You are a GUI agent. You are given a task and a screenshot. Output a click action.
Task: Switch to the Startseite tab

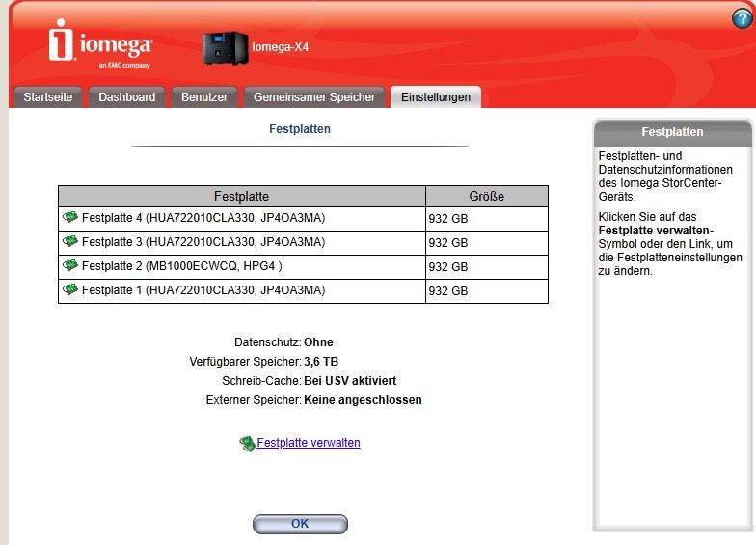[48, 96]
